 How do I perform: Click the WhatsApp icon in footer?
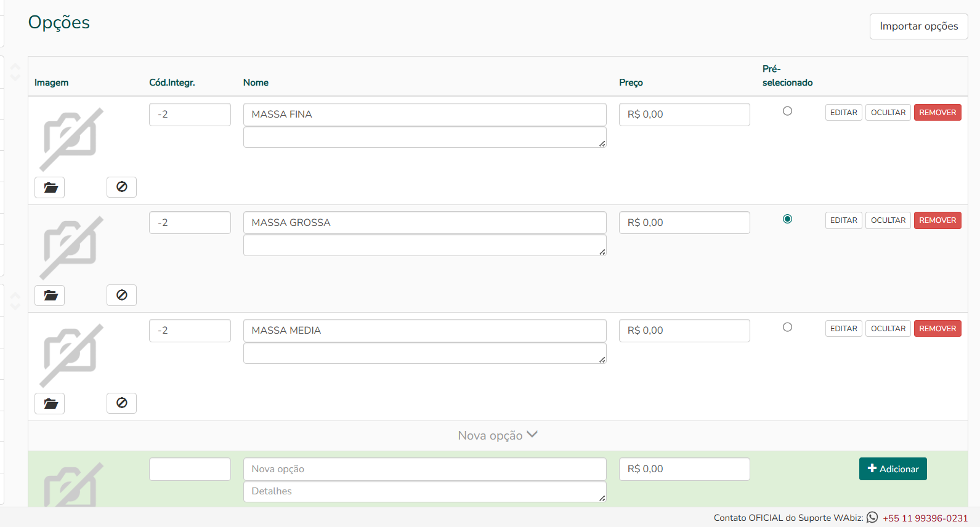click(872, 517)
